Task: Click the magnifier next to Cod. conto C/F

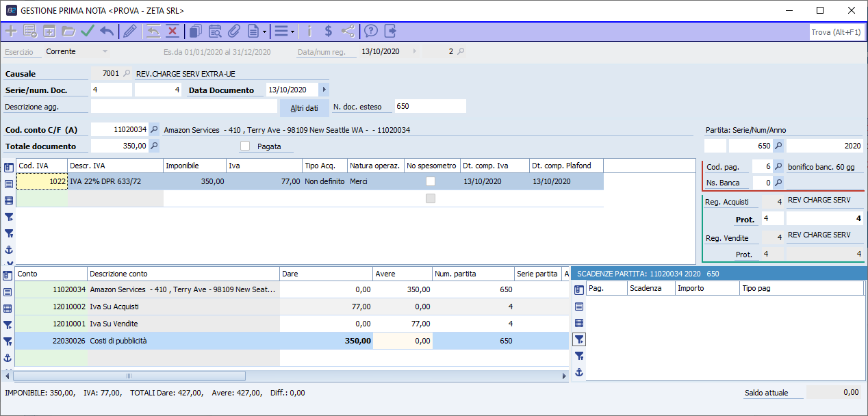Action: tap(154, 129)
